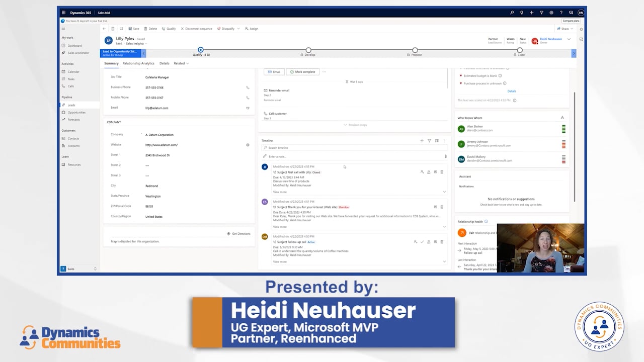Open Opportunities in the left navigation
Image resolution: width=644 pixels, height=362 pixels.
point(76,112)
